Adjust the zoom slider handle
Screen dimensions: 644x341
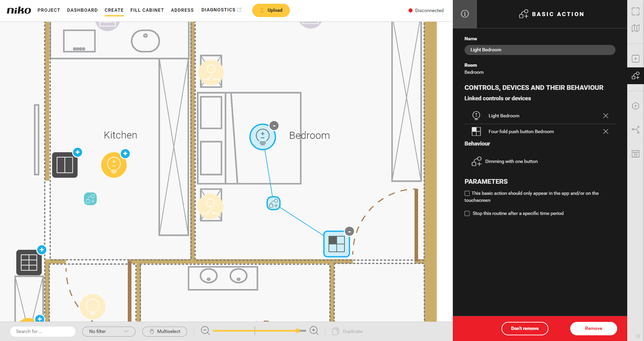(x=298, y=331)
